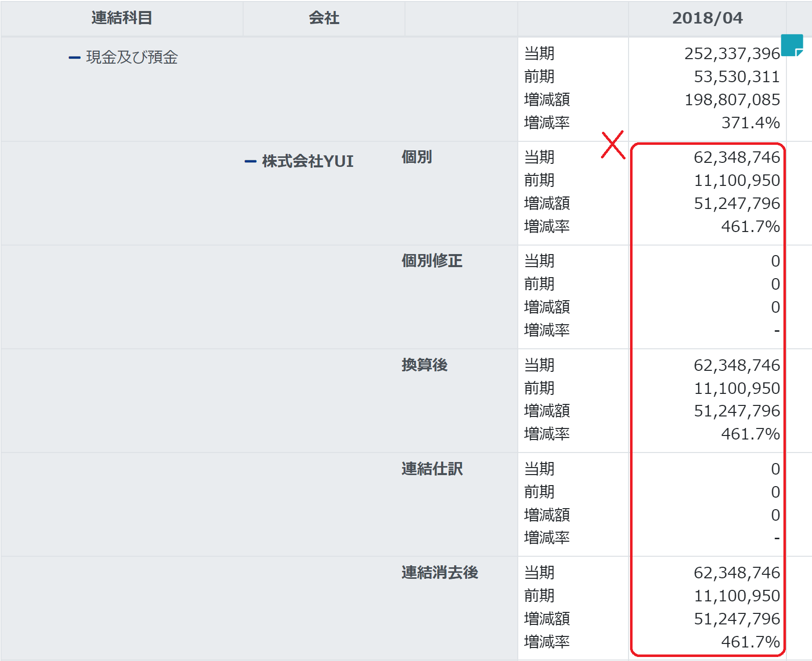Click the 会社 column header

pos(324,18)
